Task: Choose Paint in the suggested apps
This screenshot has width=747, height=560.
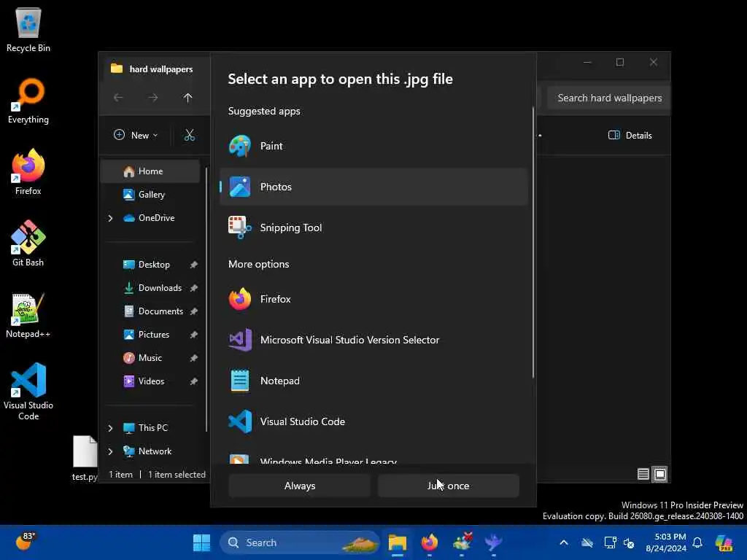Action: (x=373, y=146)
